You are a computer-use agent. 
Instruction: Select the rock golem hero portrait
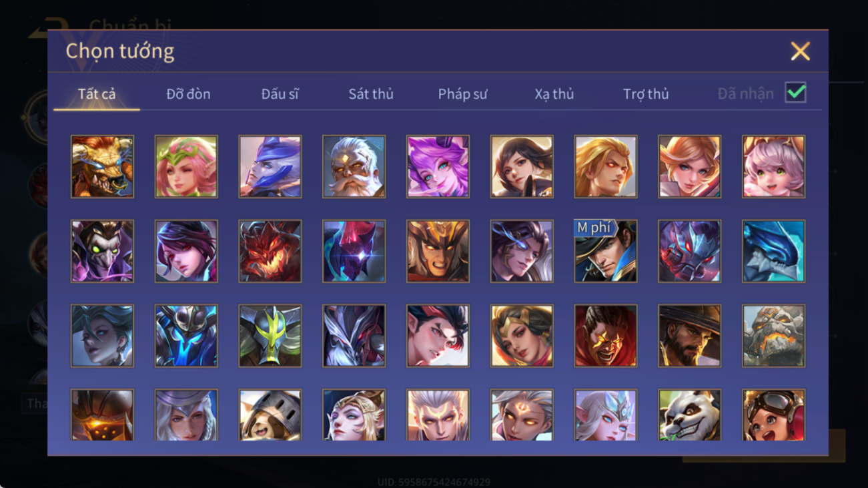773,336
